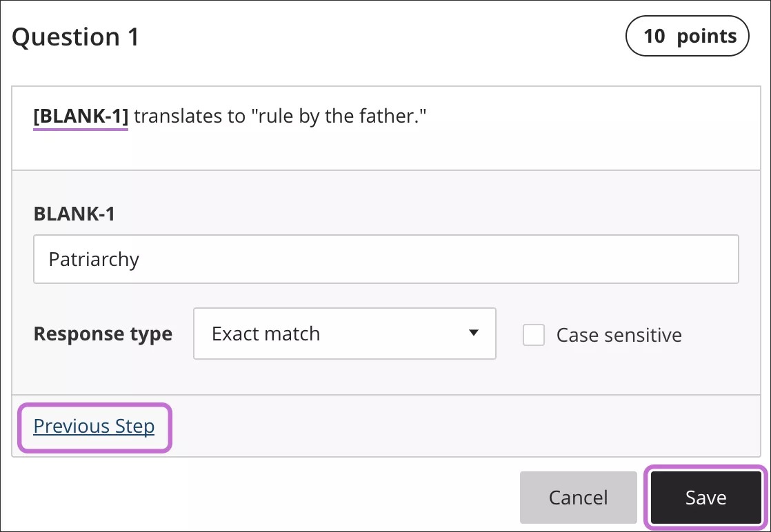Discard changes with Cancel
This screenshot has width=771, height=532.
coord(578,497)
